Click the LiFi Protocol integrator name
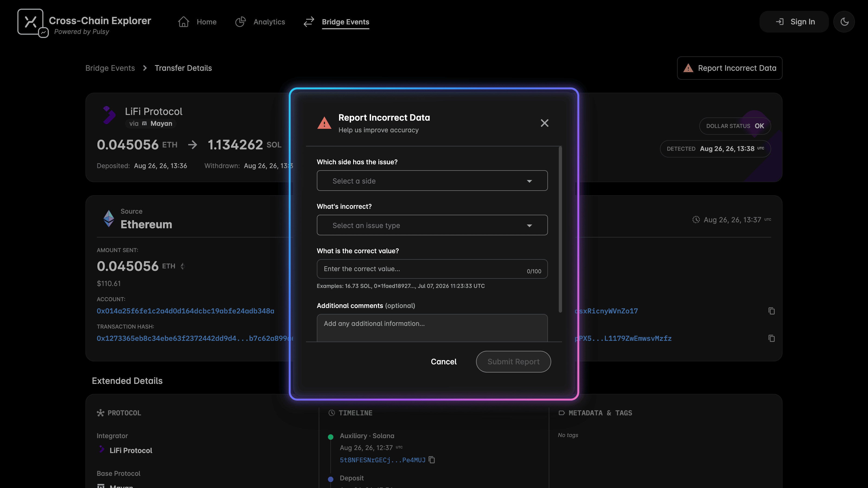Image resolution: width=868 pixels, height=488 pixels. (131, 451)
